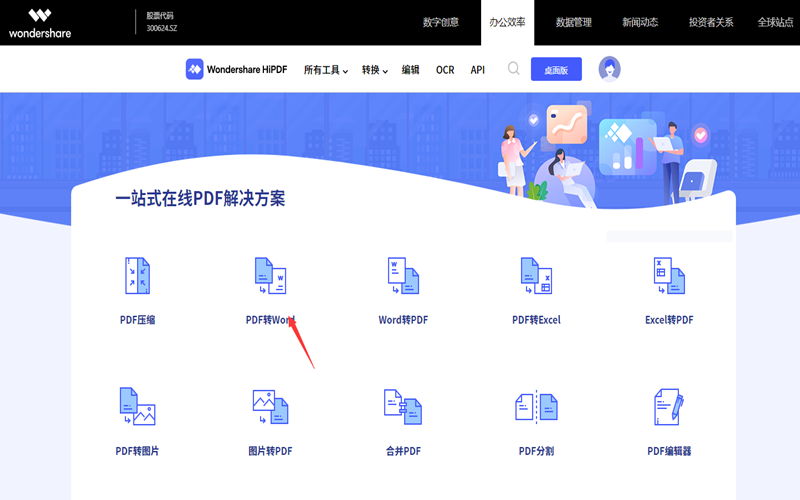Click the Excel转PDF tool icon
Screen dimensions: 800x500
(669, 276)
